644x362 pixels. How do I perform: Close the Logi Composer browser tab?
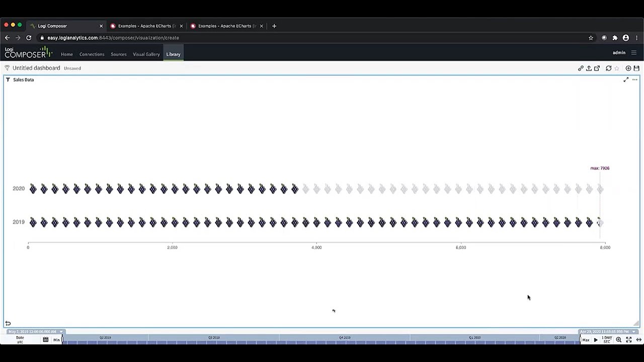click(101, 26)
